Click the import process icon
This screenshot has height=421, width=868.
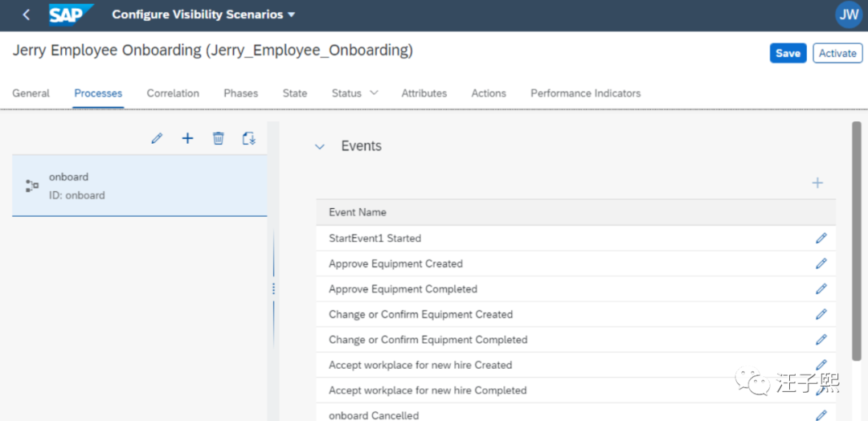coord(249,139)
